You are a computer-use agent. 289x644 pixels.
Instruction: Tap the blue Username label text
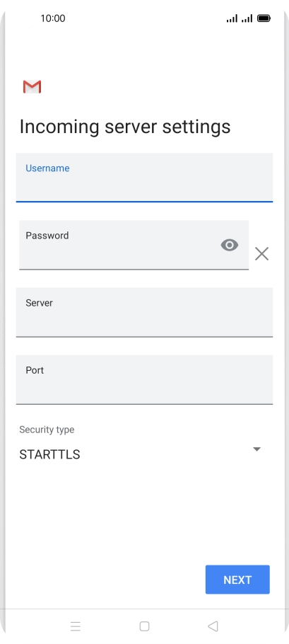(47, 168)
